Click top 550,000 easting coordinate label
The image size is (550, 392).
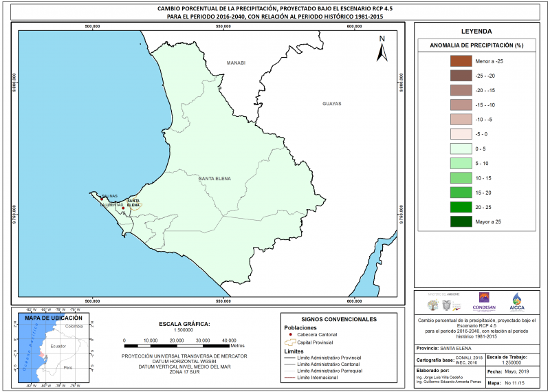(x=223, y=26)
